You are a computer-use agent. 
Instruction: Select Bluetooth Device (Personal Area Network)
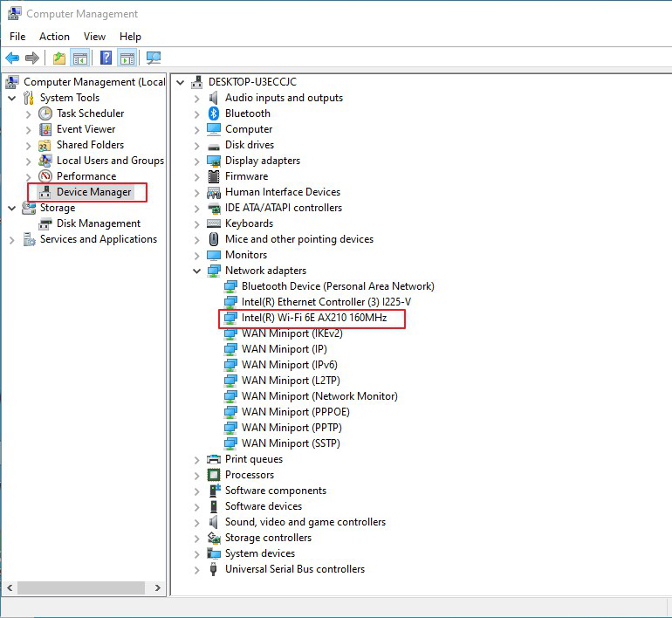338,286
